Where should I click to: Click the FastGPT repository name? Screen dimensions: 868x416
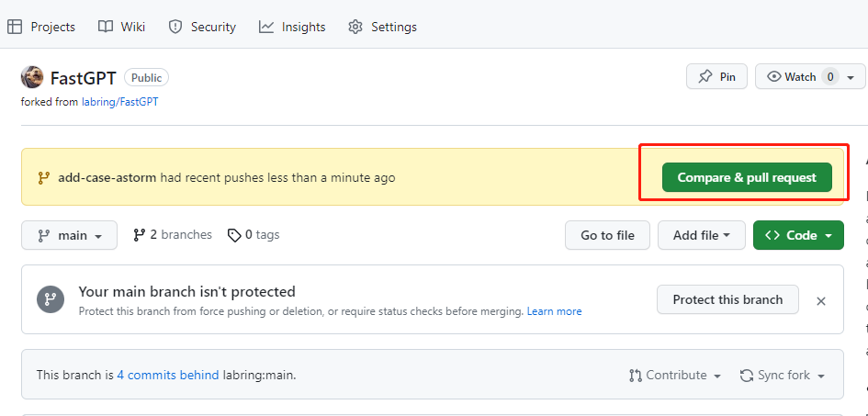[83, 78]
